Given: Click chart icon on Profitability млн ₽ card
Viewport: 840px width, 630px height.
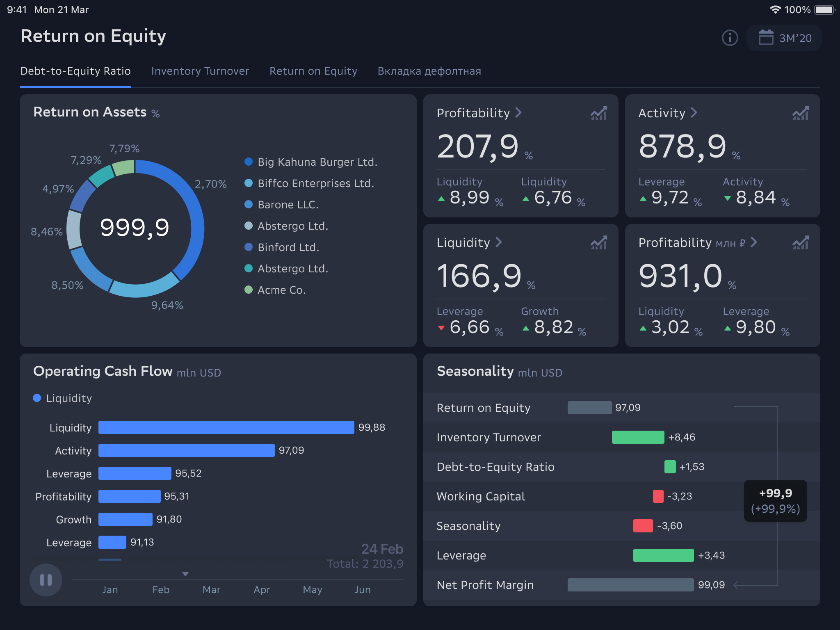Looking at the screenshot, I should point(800,243).
